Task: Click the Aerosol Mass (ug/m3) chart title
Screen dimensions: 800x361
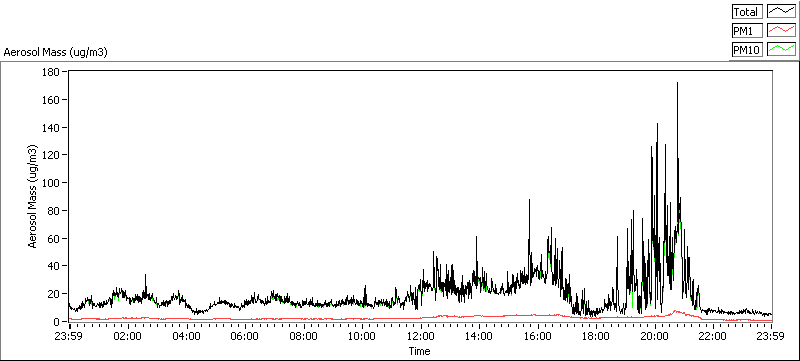Action: tap(55, 52)
